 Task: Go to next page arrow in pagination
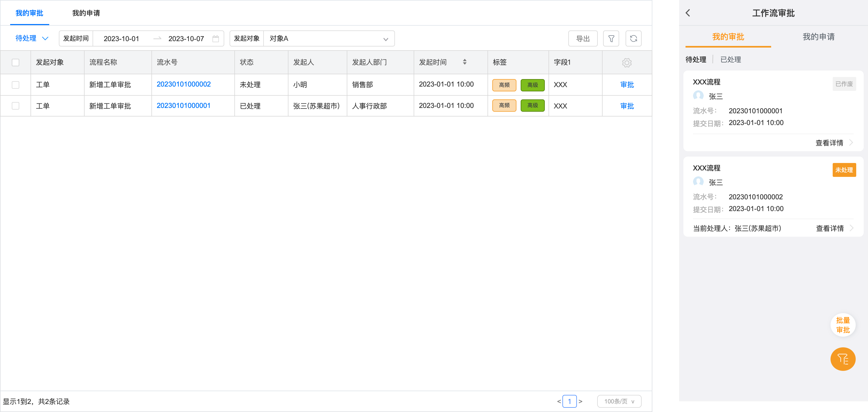pos(580,401)
